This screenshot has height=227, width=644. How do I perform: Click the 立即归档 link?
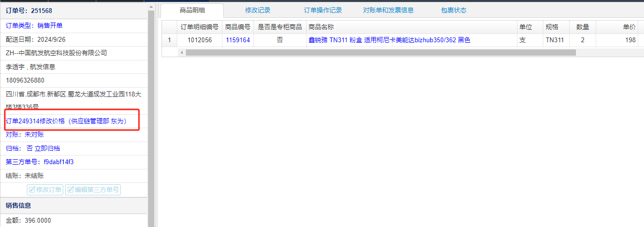(47, 148)
